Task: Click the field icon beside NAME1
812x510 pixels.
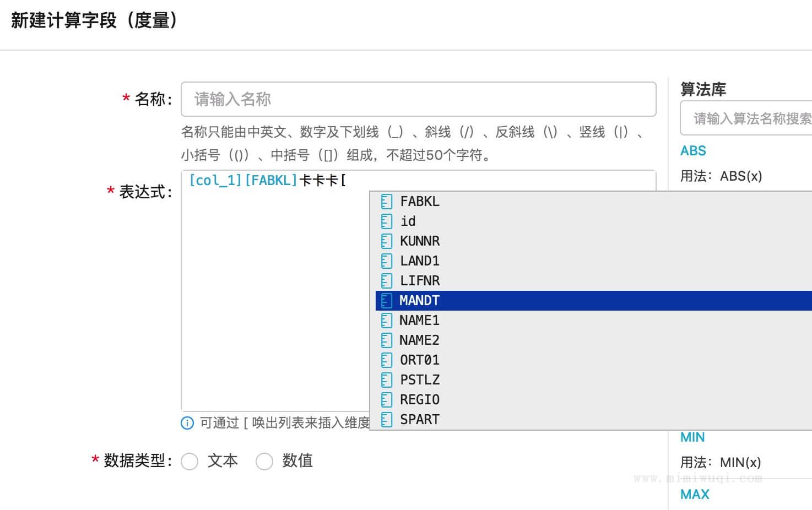Action: pyautogui.click(x=387, y=321)
